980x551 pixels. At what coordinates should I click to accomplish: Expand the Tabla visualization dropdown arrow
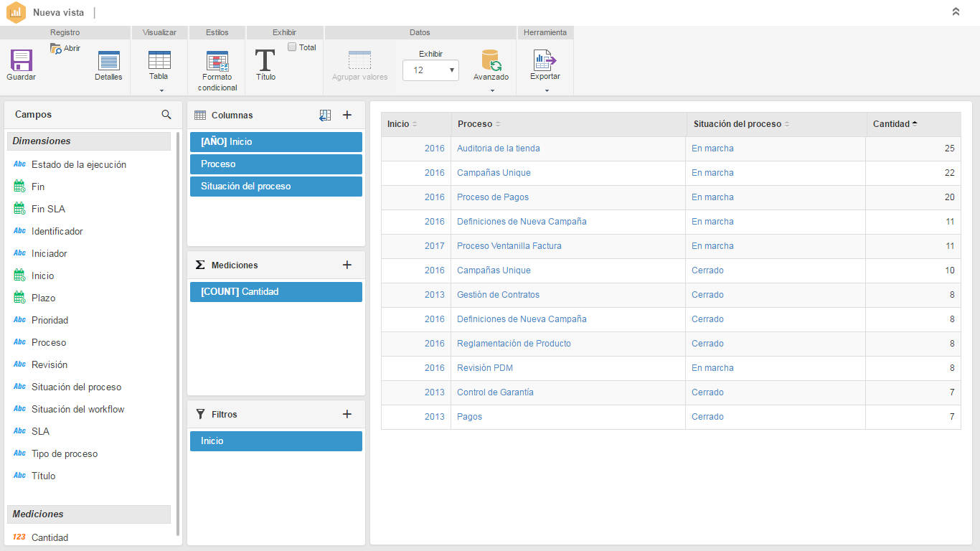tap(161, 90)
